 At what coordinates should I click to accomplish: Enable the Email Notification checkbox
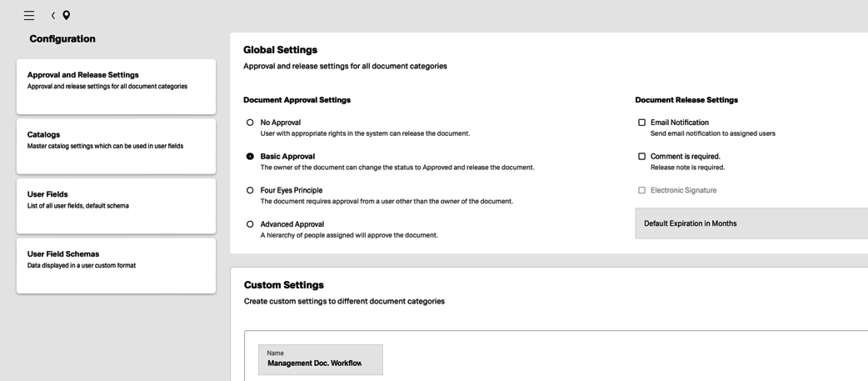coord(641,123)
